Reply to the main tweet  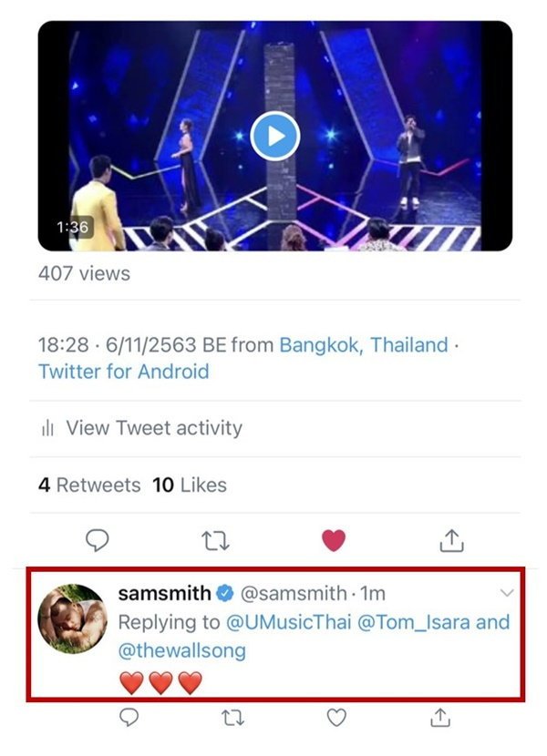[98, 541]
